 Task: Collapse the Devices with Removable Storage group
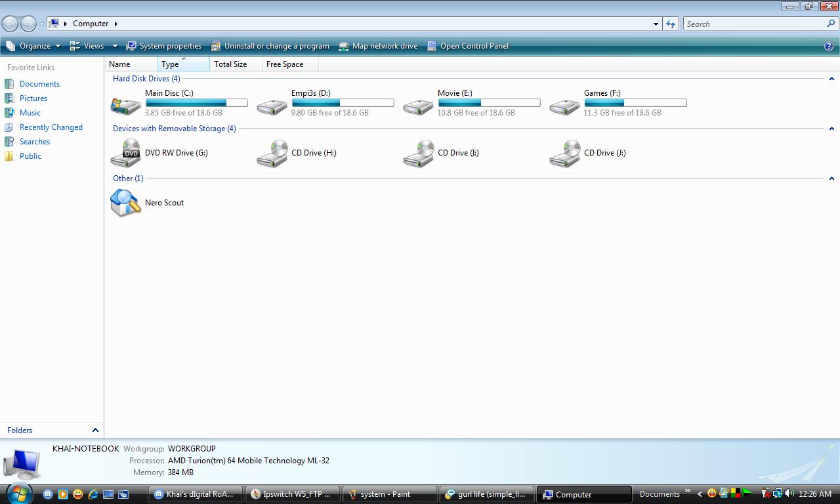[831, 129]
